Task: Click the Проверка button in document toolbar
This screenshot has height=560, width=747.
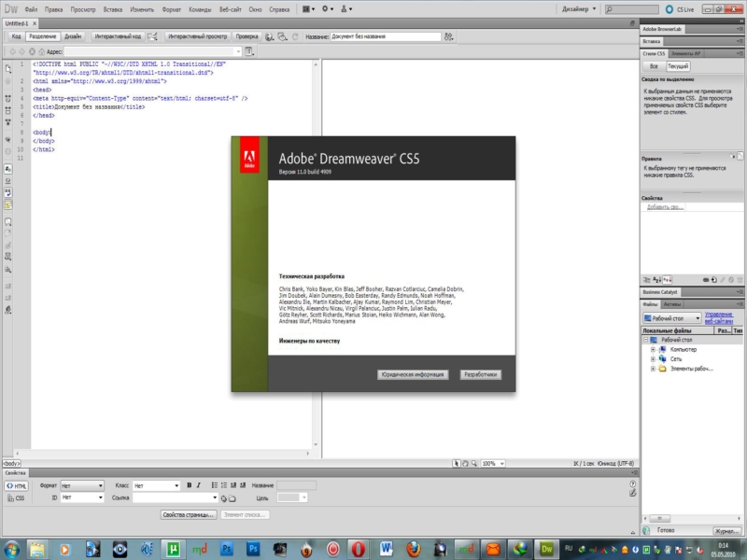Action: pos(247,36)
